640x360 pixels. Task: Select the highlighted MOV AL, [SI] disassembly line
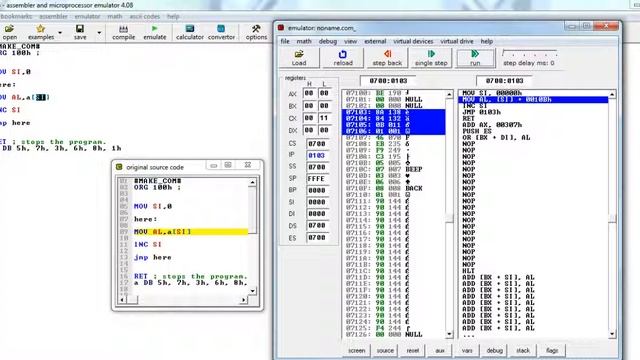click(x=533, y=99)
